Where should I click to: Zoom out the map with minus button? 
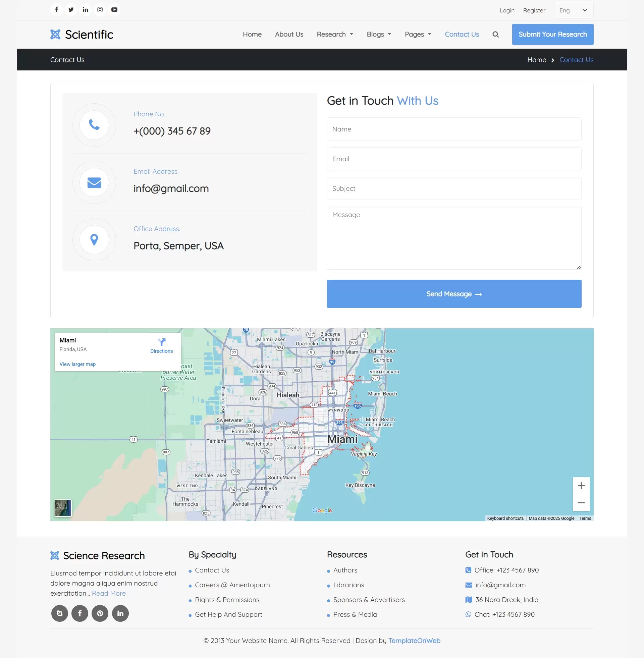click(x=581, y=502)
